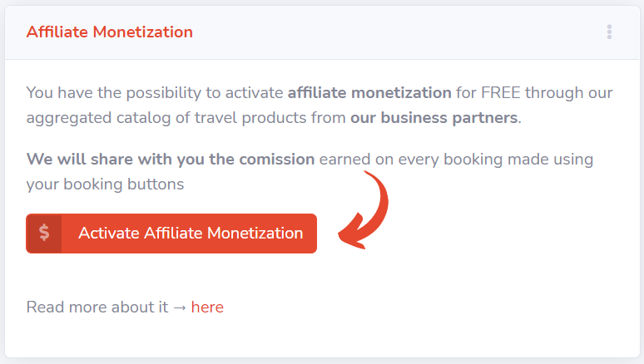Open the three-dot options menu in card header
This screenshot has height=364, width=644.
(x=609, y=32)
